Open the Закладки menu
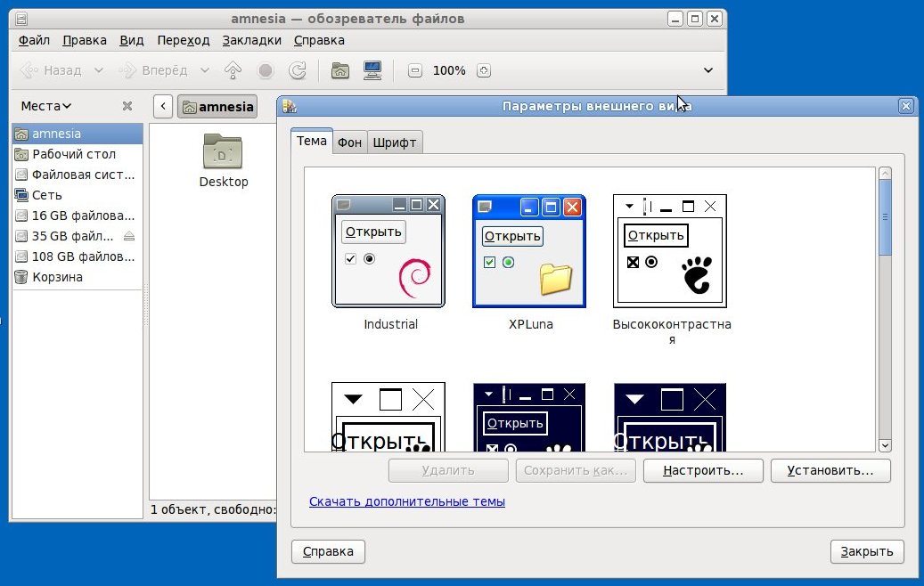Image resolution: width=924 pixels, height=586 pixels. pyautogui.click(x=251, y=41)
